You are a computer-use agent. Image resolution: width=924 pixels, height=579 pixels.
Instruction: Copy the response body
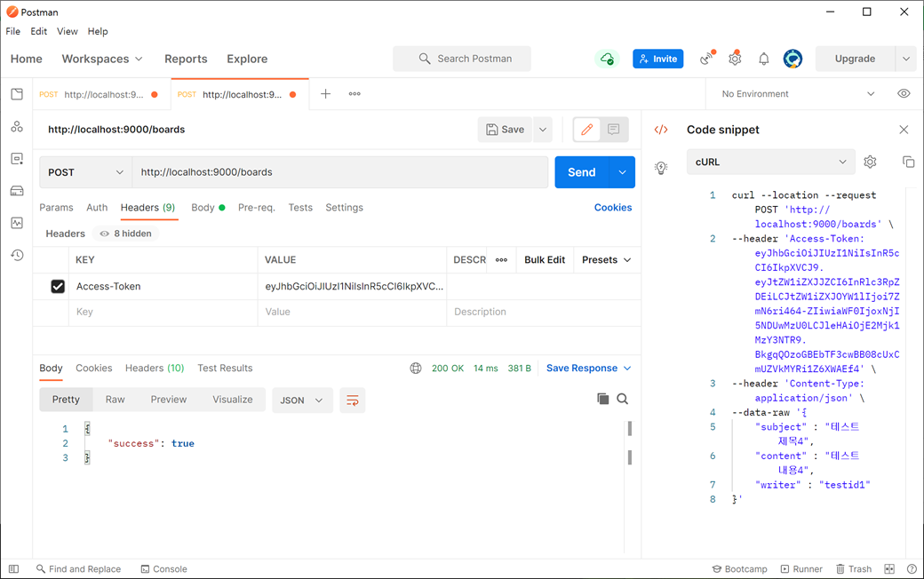[x=603, y=399]
